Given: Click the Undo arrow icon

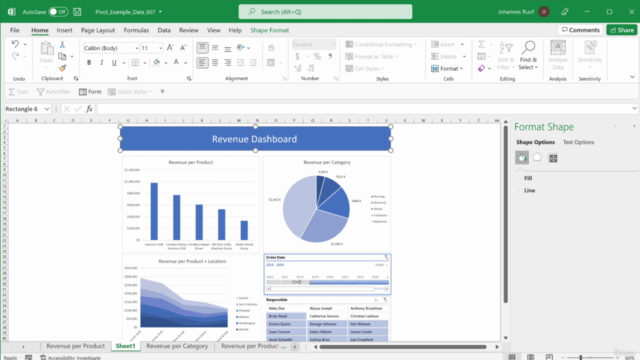Looking at the screenshot, I should pos(16,44).
